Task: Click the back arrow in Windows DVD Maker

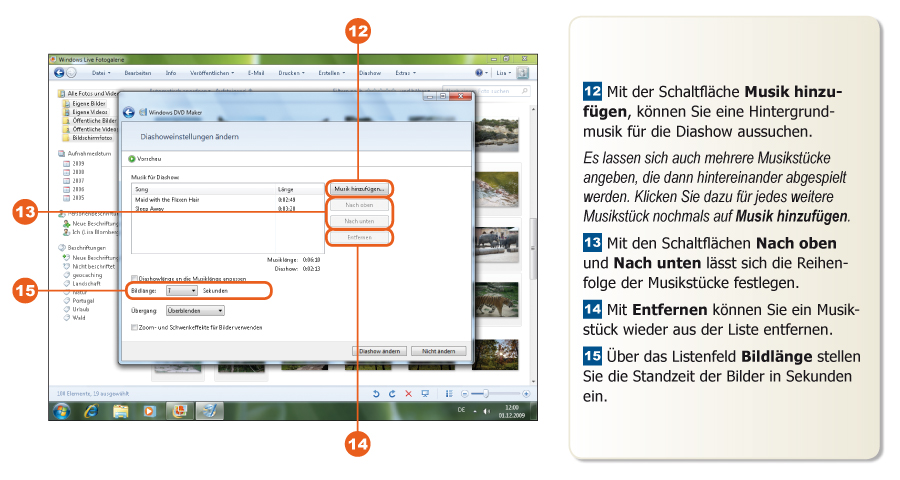Action: click(129, 112)
